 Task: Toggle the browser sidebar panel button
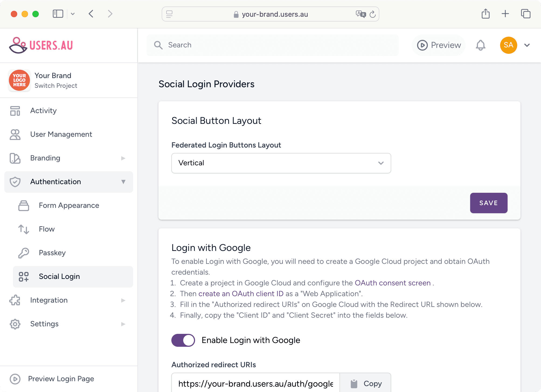[x=58, y=14]
